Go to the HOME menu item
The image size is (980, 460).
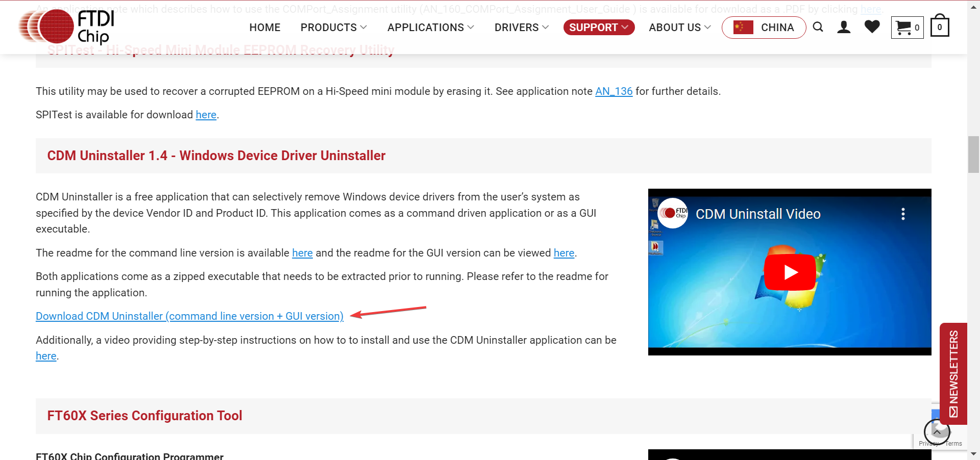point(265,28)
